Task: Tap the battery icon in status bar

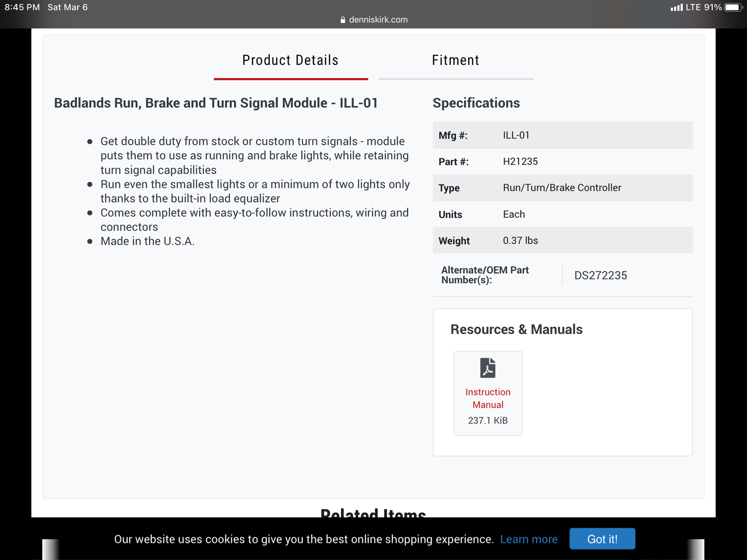Action: (x=733, y=7)
